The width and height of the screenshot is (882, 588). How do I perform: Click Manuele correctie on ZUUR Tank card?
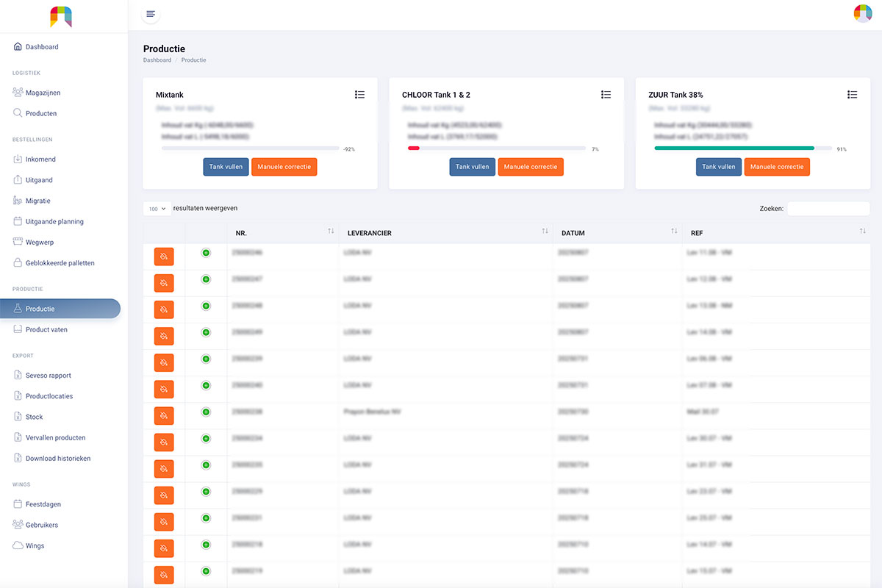[777, 167]
